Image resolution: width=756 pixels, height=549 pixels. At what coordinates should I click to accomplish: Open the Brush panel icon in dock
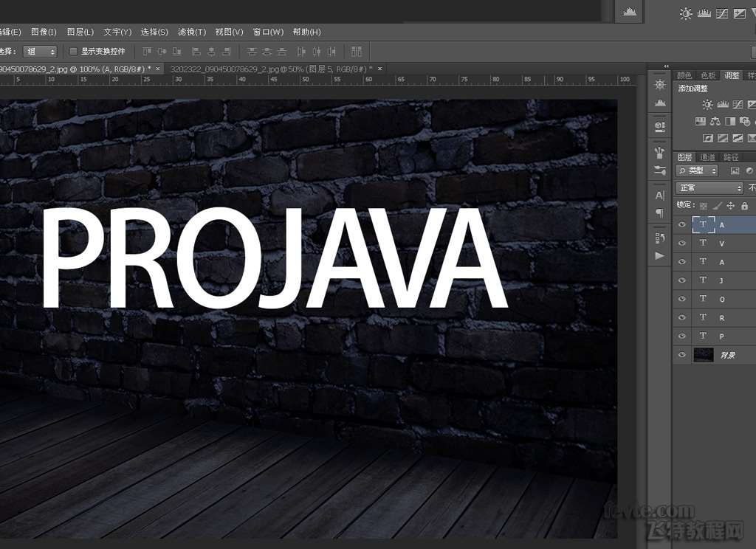(x=659, y=153)
